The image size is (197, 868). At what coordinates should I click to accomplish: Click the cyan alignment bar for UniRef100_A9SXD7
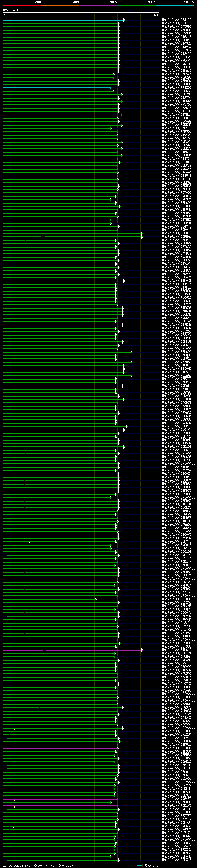pyautogui.click(x=57, y=88)
